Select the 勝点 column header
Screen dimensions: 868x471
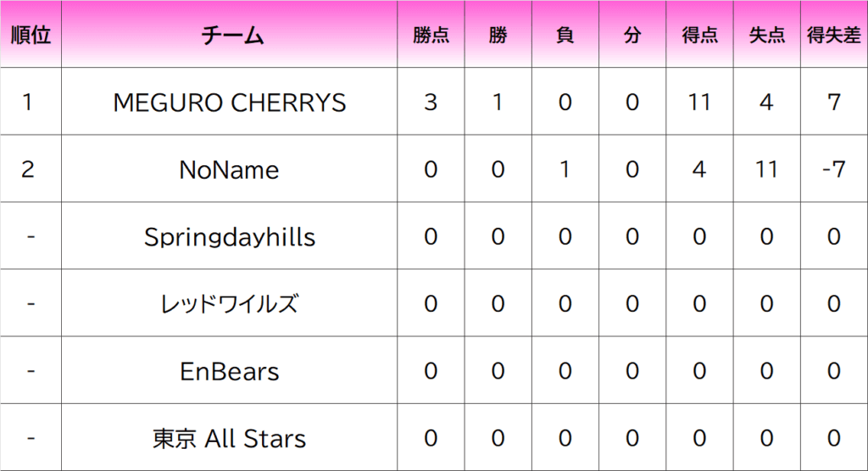431,36
